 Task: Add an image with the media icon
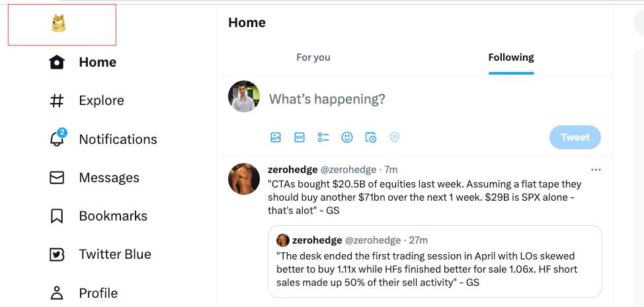(x=276, y=137)
